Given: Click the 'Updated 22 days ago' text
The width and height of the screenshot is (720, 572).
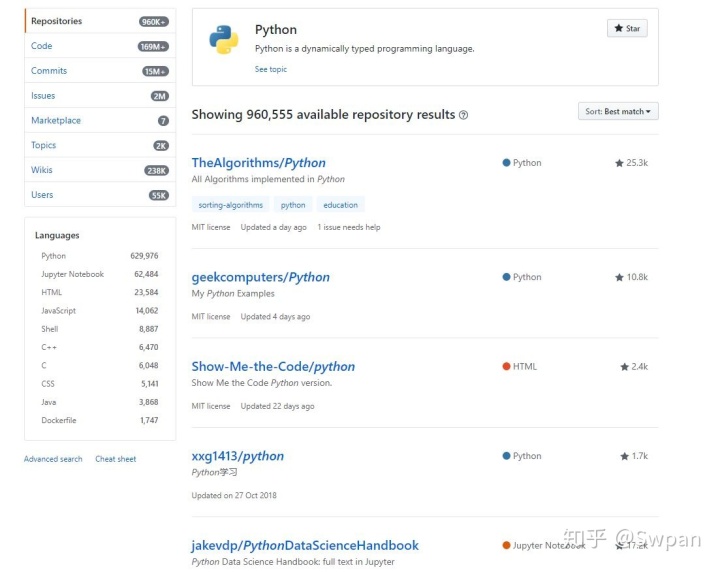Looking at the screenshot, I should click(277, 406).
